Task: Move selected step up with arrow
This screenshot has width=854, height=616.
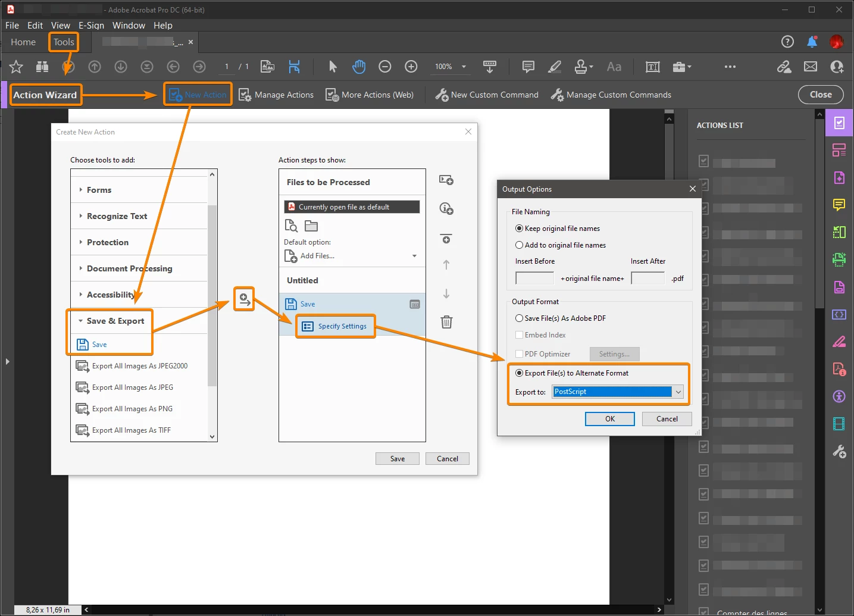Action: [x=446, y=265]
